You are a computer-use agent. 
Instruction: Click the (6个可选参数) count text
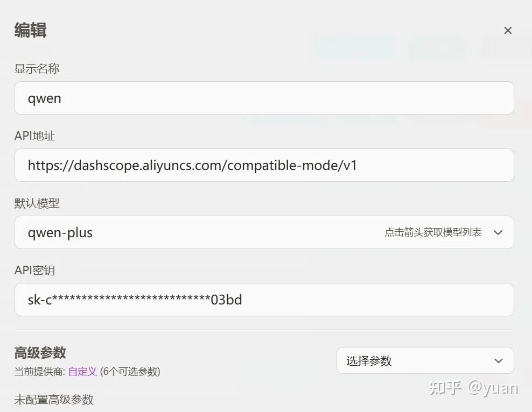130,372
